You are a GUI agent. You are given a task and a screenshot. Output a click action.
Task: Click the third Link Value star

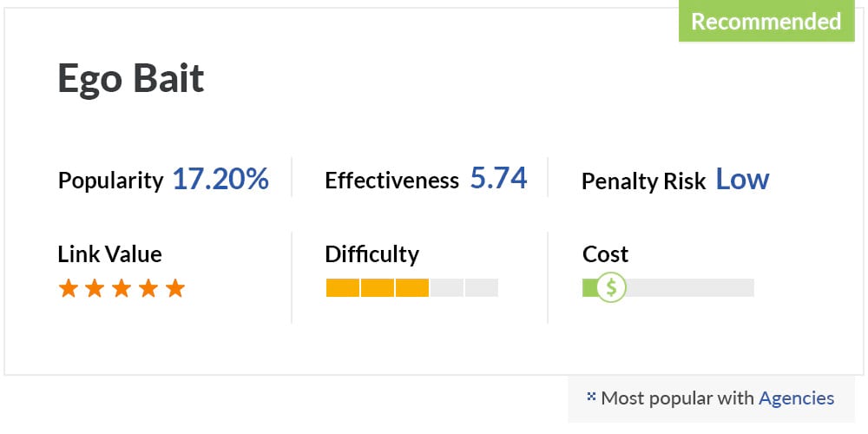pos(122,288)
